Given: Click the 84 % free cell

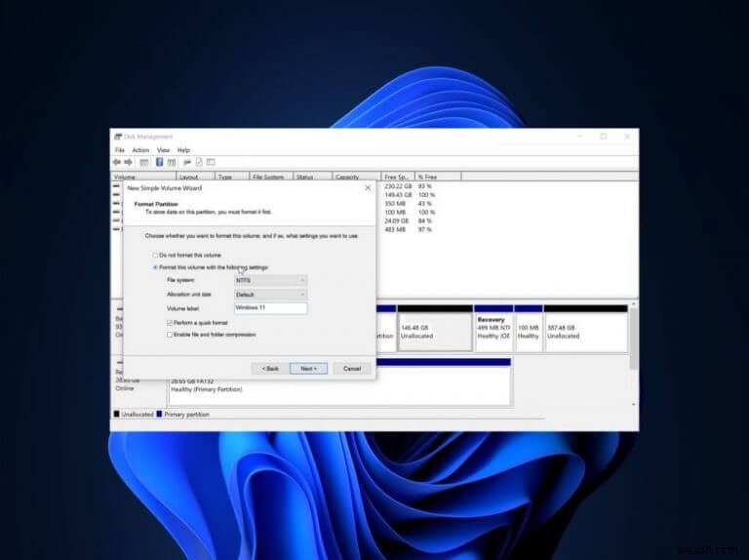Looking at the screenshot, I should 424,220.
